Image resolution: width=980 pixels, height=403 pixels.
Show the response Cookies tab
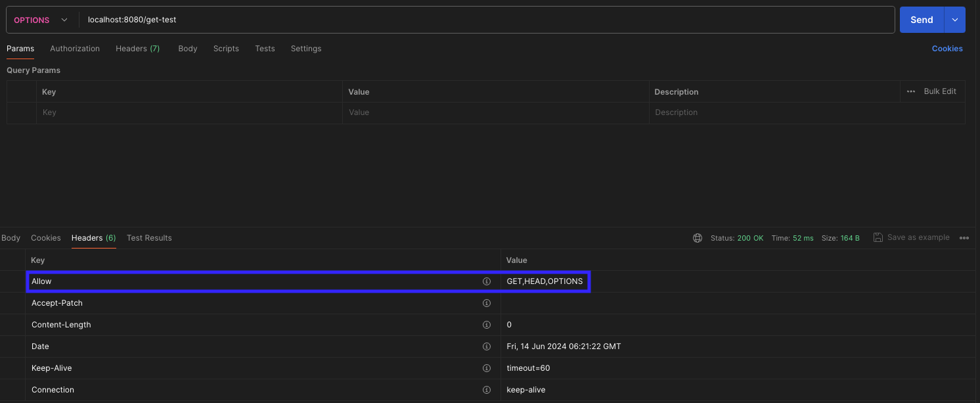pos(46,238)
